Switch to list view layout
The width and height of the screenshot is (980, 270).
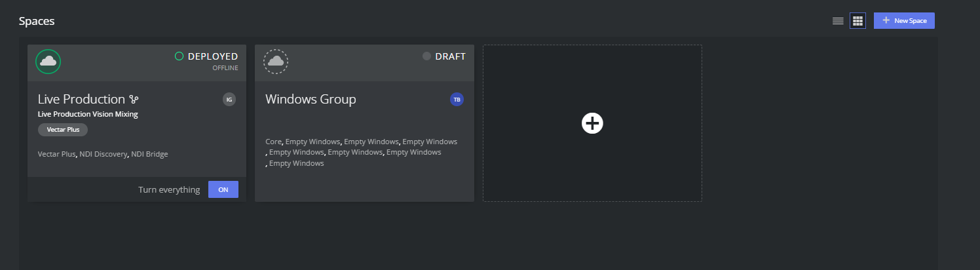point(837,21)
